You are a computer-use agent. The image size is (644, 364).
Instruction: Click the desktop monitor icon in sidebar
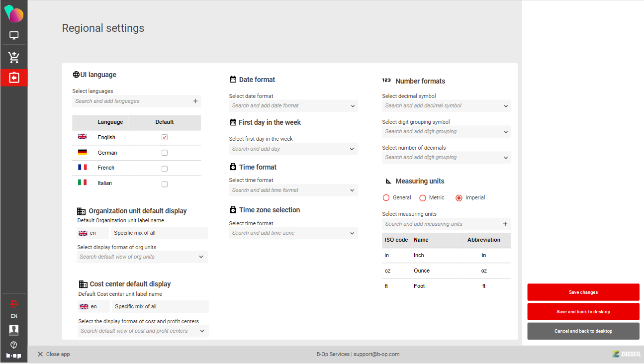pos(14,36)
